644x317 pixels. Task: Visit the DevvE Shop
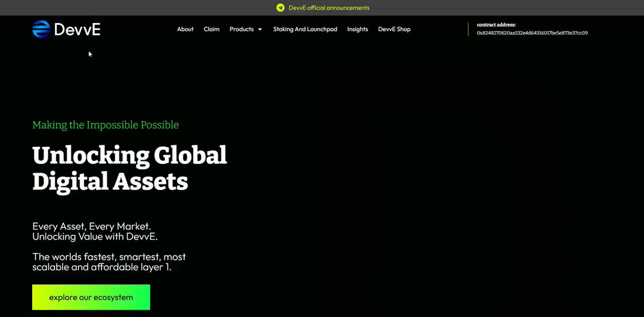coord(394,29)
